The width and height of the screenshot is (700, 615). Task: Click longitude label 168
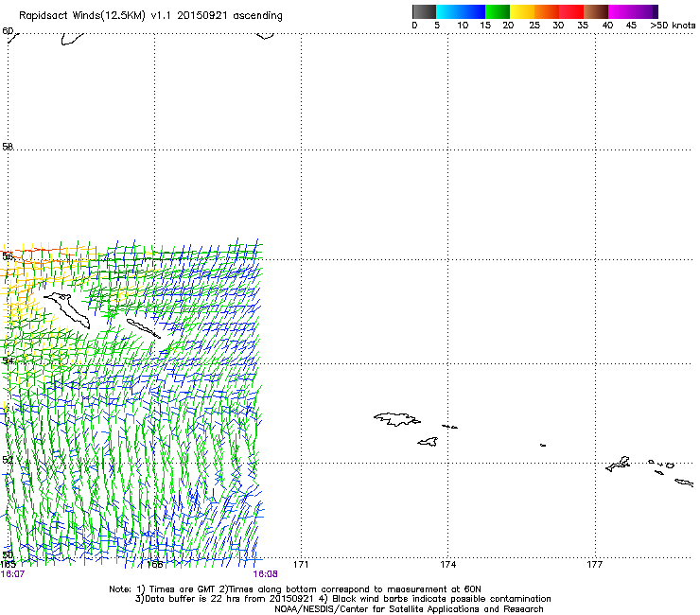coord(154,565)
